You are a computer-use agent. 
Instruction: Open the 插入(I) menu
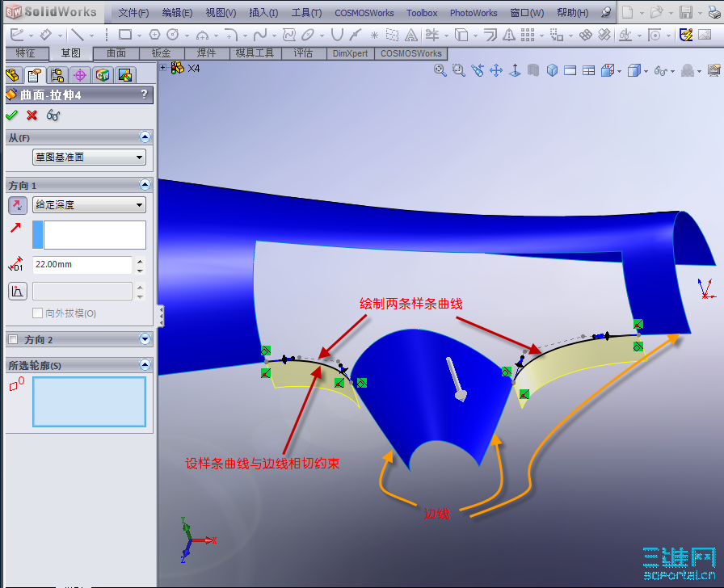[x=263, y=13]
